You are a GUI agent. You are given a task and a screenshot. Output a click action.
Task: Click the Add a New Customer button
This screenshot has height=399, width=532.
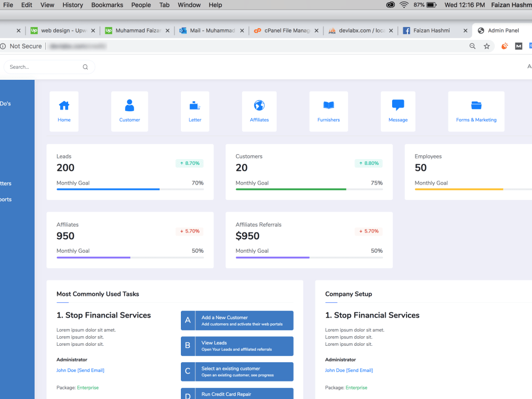point(237,320)
